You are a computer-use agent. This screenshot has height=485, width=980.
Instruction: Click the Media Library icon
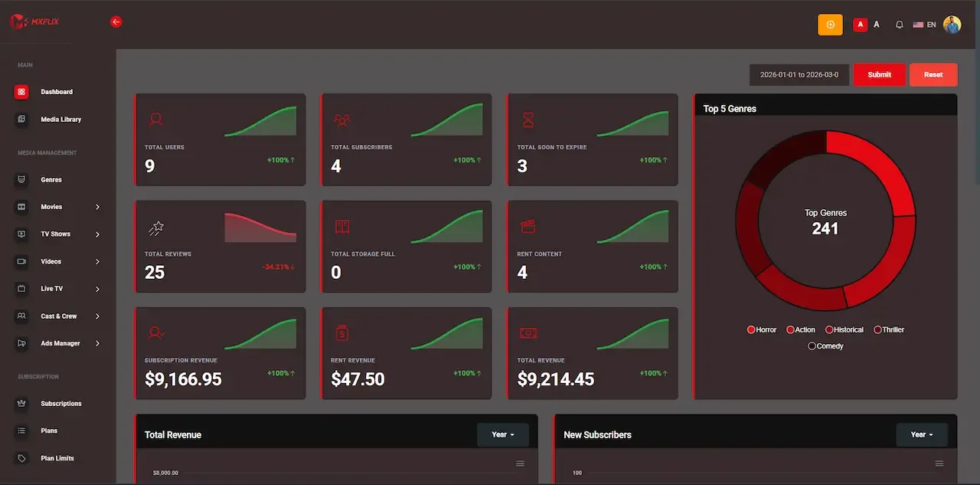click(21, 120)
